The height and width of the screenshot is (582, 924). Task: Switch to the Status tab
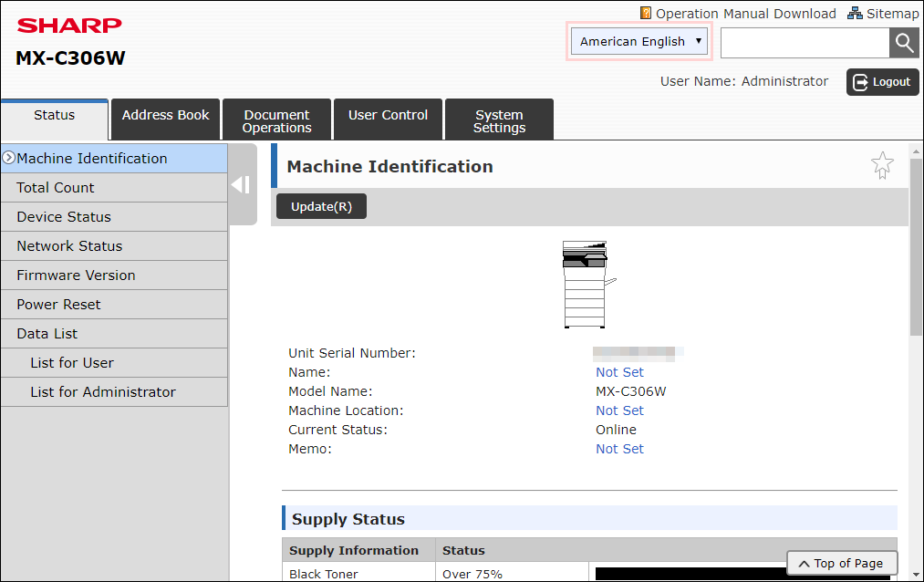tap(54, 120)
